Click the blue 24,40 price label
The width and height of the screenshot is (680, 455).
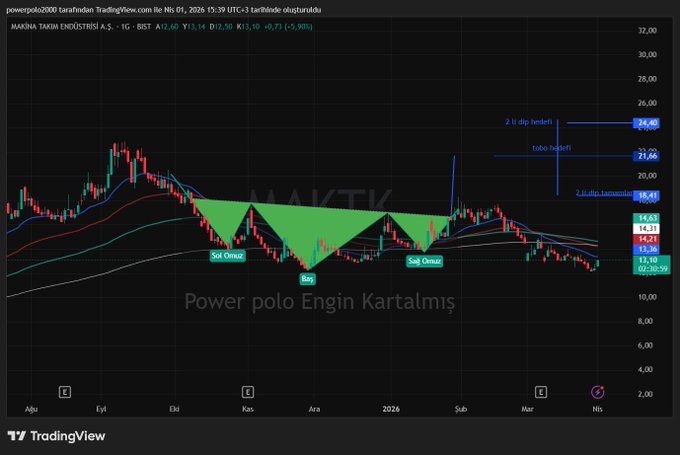647,123
